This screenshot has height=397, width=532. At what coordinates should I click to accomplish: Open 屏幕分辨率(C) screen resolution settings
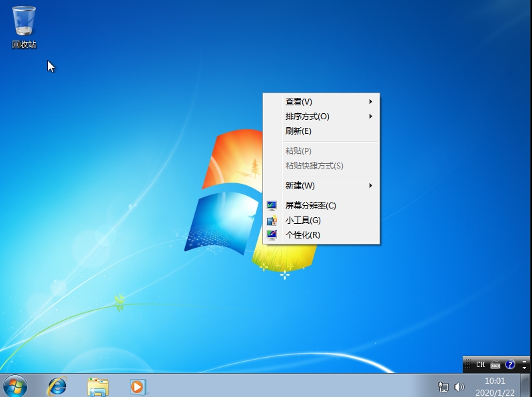[x=322, y=206]
